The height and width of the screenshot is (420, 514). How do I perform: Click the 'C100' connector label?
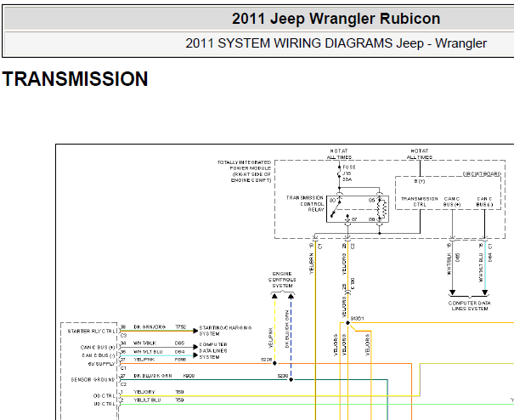353,284
